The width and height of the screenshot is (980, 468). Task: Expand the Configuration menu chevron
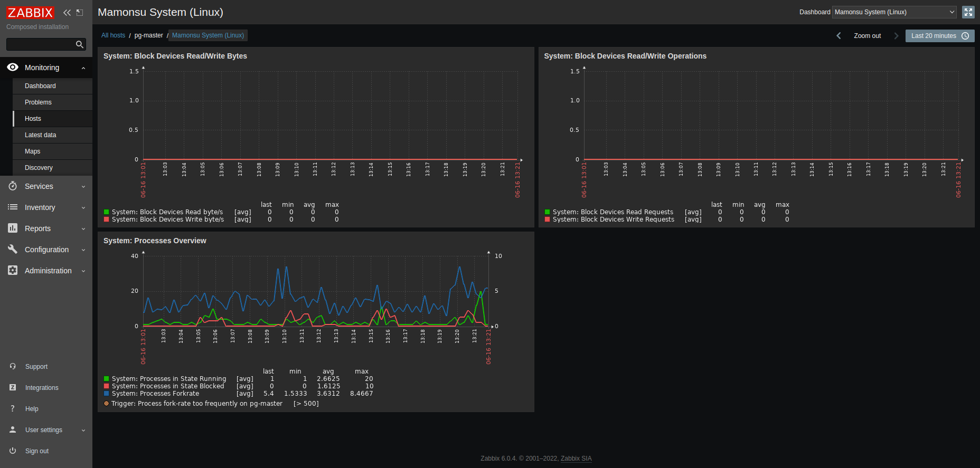pos(83,250)
